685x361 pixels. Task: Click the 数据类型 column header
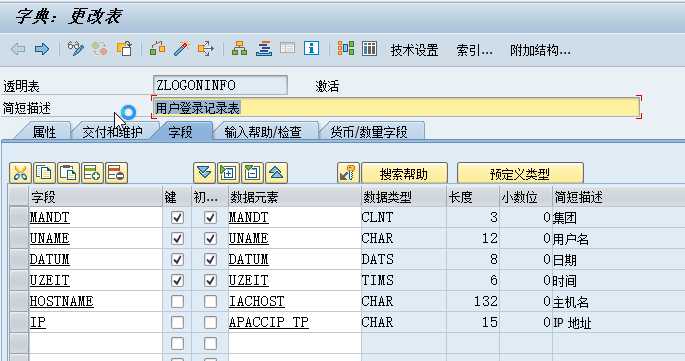click(x=403, y=197)
